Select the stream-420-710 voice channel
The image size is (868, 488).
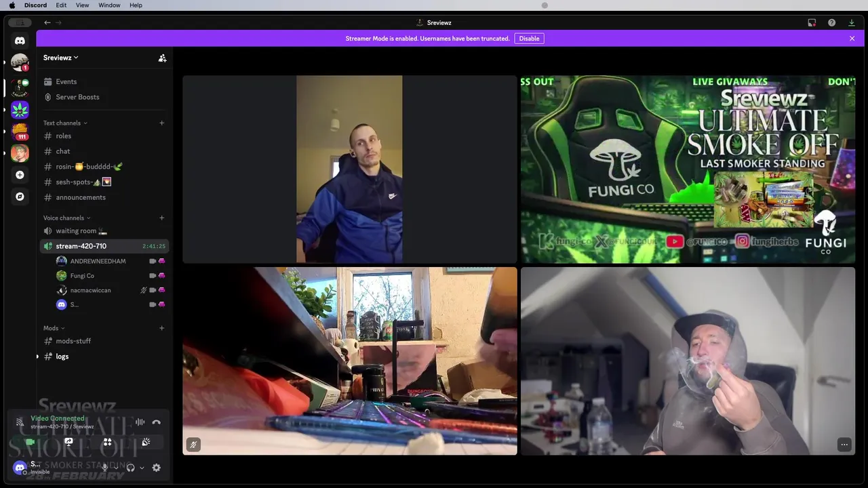tap(104, 246)
